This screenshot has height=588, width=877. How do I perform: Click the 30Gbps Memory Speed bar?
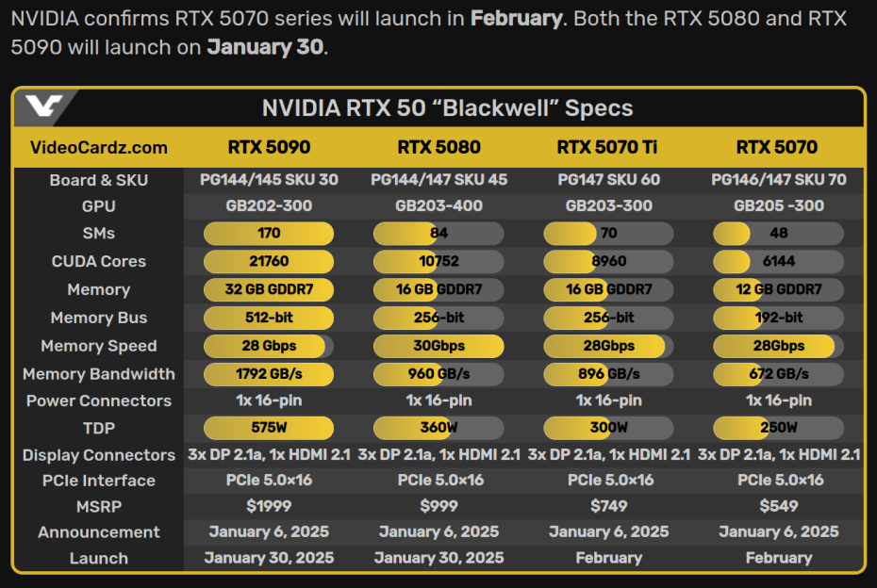coord(438,346)
